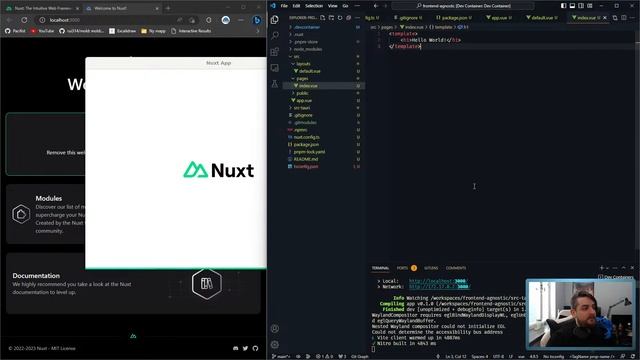Open the Manage gear icon
Screen dimensions: 640x360
(x=275, y=344)
